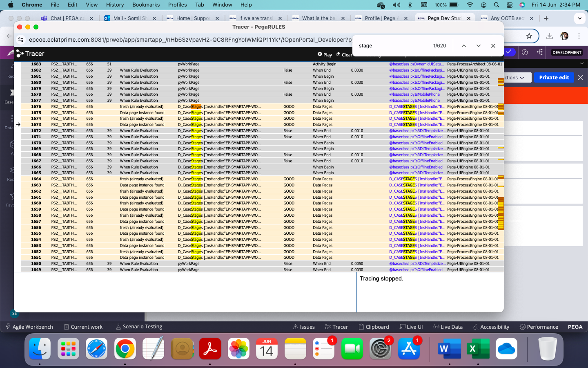Screen dimensions: 588x368
Task: Click the blue checkmark button in Dev Studio
Action: 509,52
